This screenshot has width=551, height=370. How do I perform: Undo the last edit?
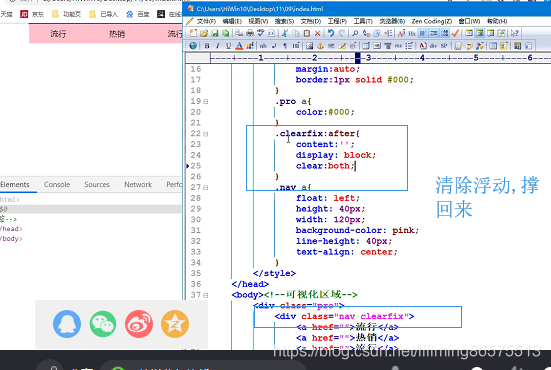(331, 33)
